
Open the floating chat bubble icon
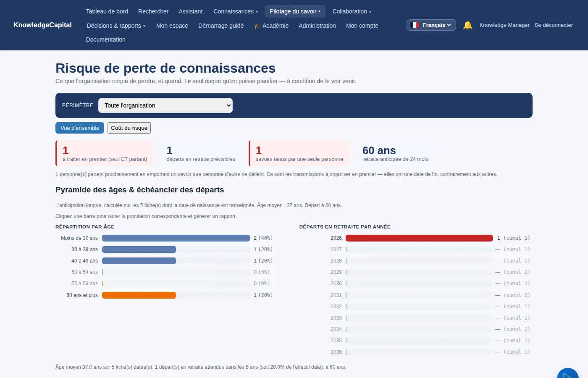tap(568, 373)
